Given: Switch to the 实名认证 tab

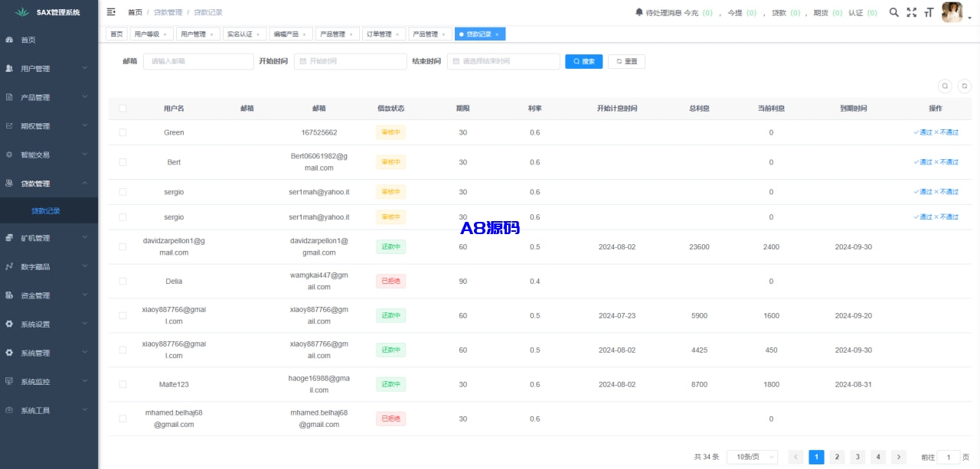Looking at the screenshot, I should 243,34.
